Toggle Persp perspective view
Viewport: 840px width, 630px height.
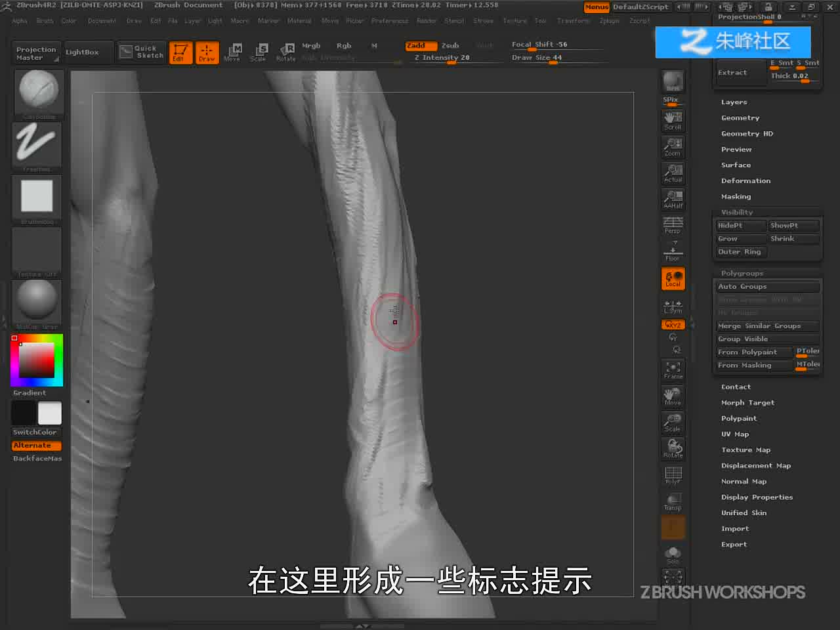[673, 225]
